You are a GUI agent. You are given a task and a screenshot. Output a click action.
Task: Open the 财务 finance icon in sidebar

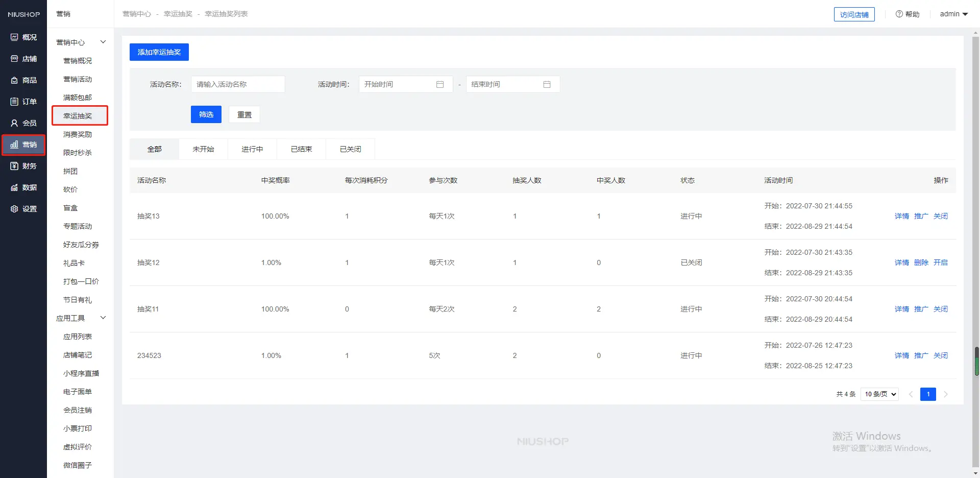[14, 166]
